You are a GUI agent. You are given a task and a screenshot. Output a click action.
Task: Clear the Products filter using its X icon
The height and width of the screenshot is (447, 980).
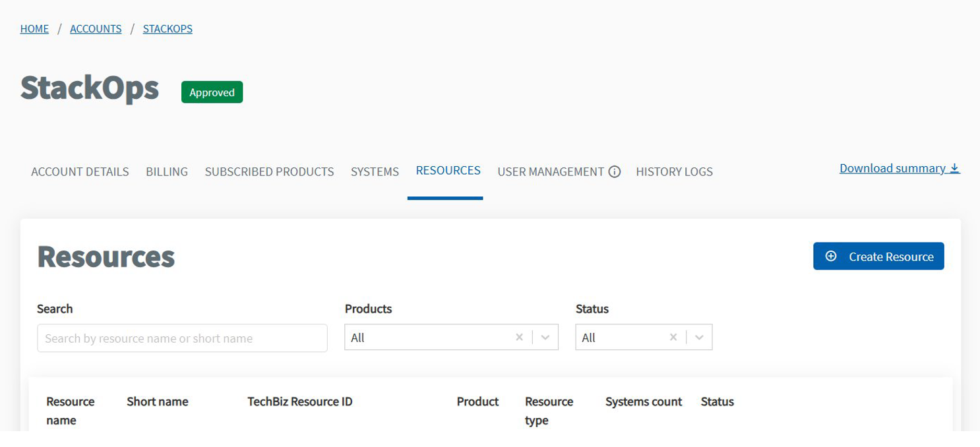[519, 337]
